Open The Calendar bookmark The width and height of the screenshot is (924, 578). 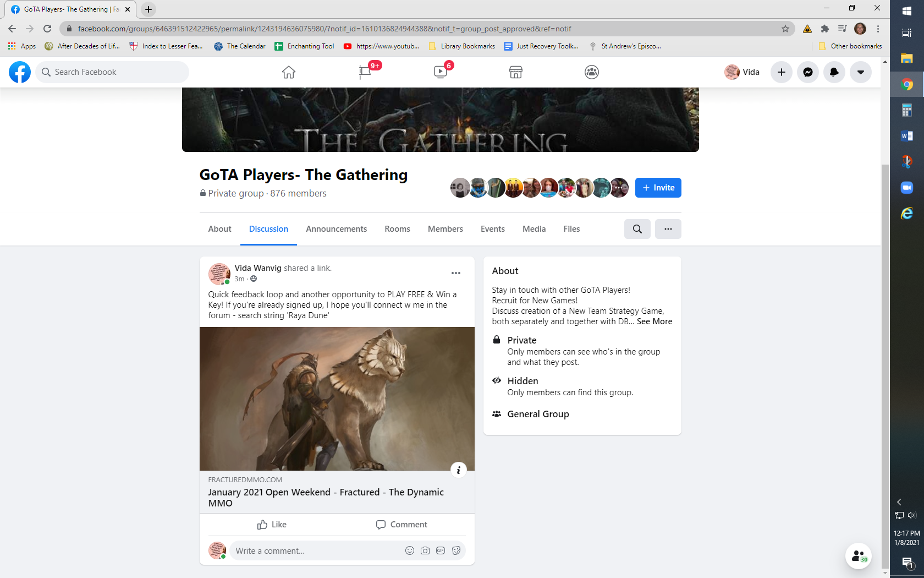[x=240, y=46]
